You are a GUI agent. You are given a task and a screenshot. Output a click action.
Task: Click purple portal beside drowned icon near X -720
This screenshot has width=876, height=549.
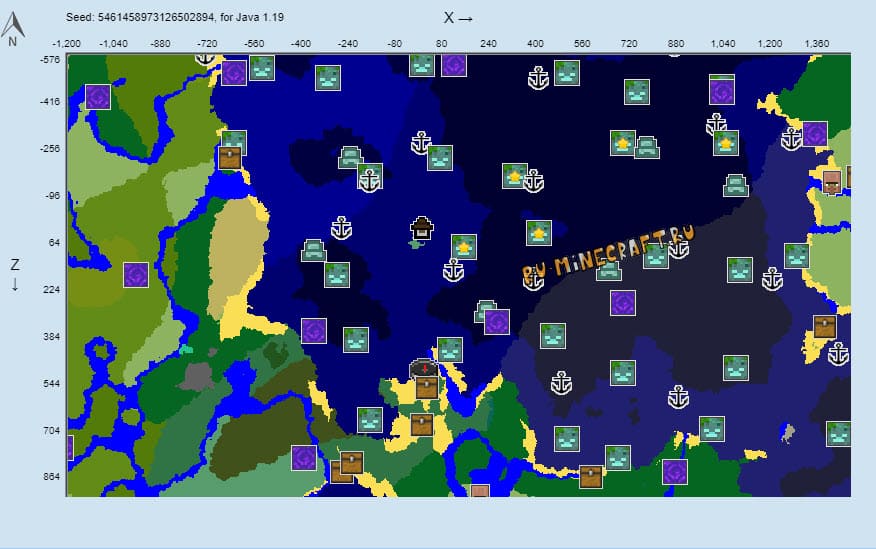[x=234, y=73]
